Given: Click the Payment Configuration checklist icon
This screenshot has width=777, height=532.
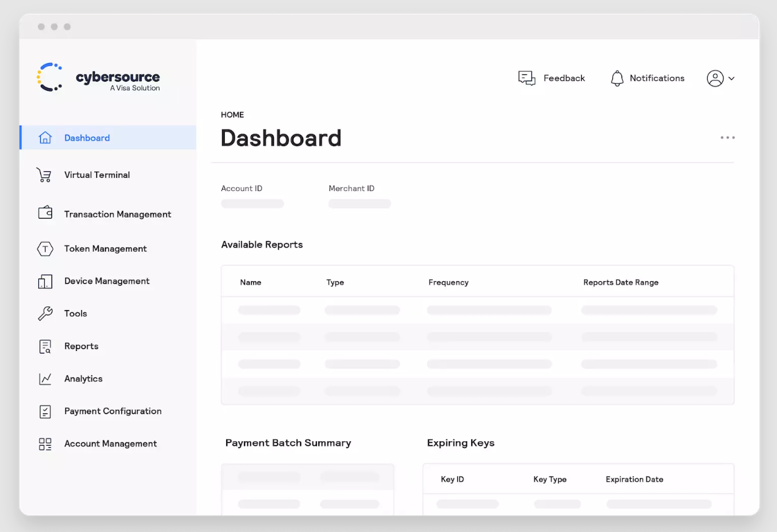Looking at the screenshot, I should [x=45, y=412].
